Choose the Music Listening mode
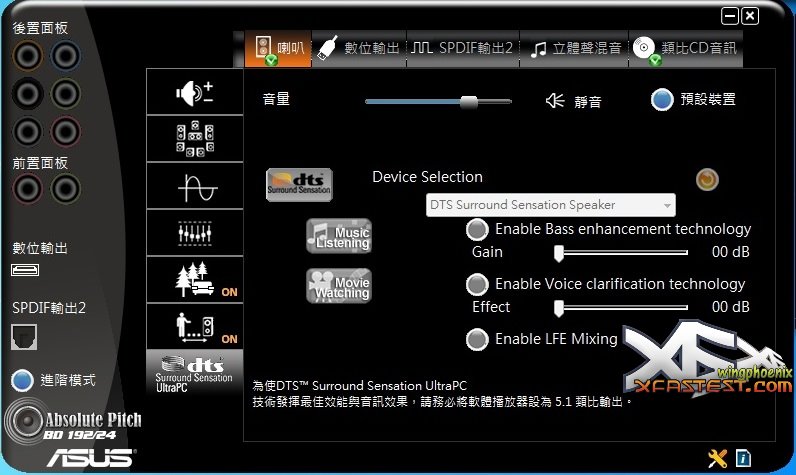The image size is (796, 475). click(339, 236)
